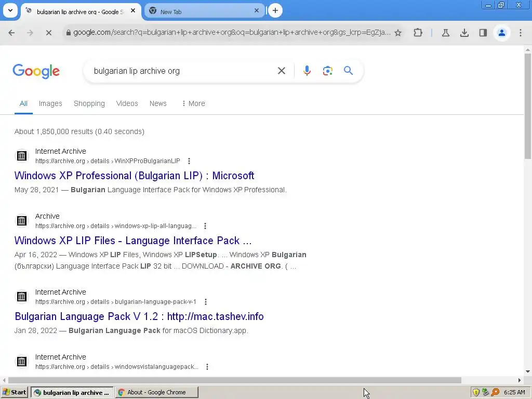Open options for WinXPProBulgarianLIP result
This screenshot has height=399, width=532.
[189, 161]
